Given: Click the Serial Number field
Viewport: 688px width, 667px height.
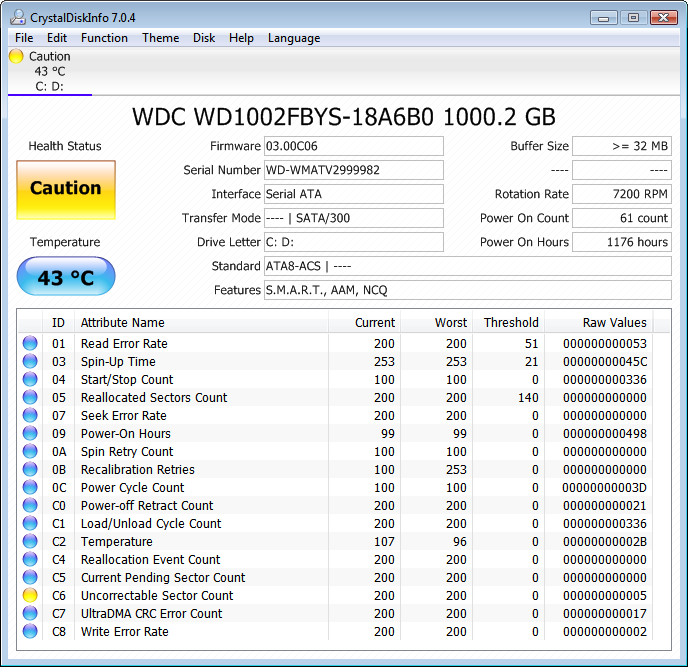Looking at the screenshot, I should point(353,170).
